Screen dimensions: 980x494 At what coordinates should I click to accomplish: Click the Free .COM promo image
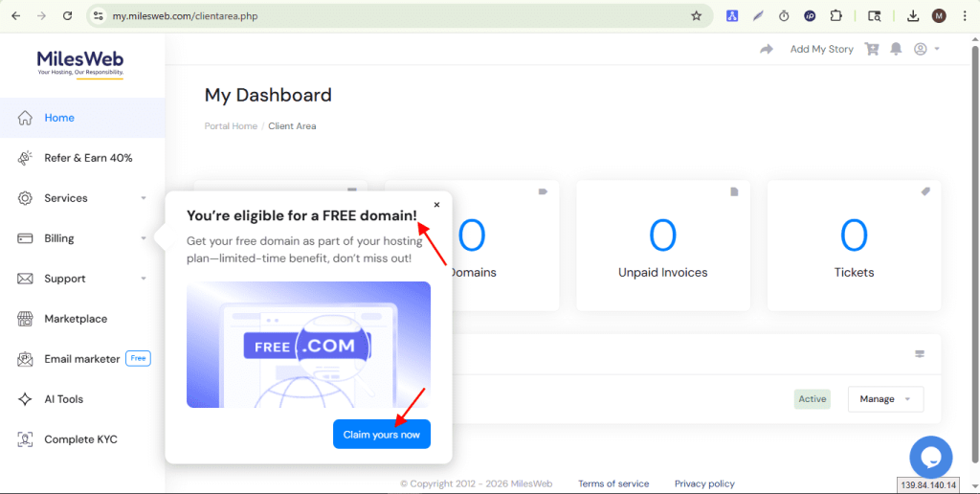click(x=308, y=345)
